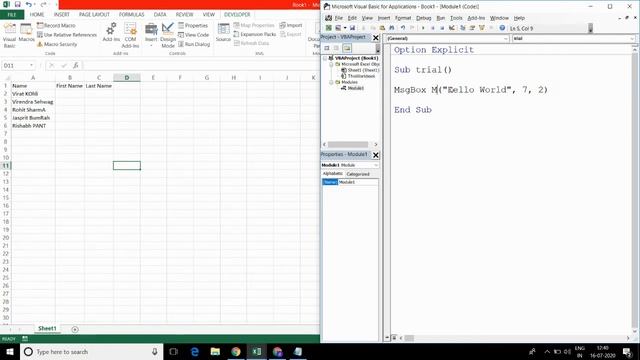Click Insert UserForm icon in VBA toolbar
This screenshot has width=640, height=360.
(338, 28)
